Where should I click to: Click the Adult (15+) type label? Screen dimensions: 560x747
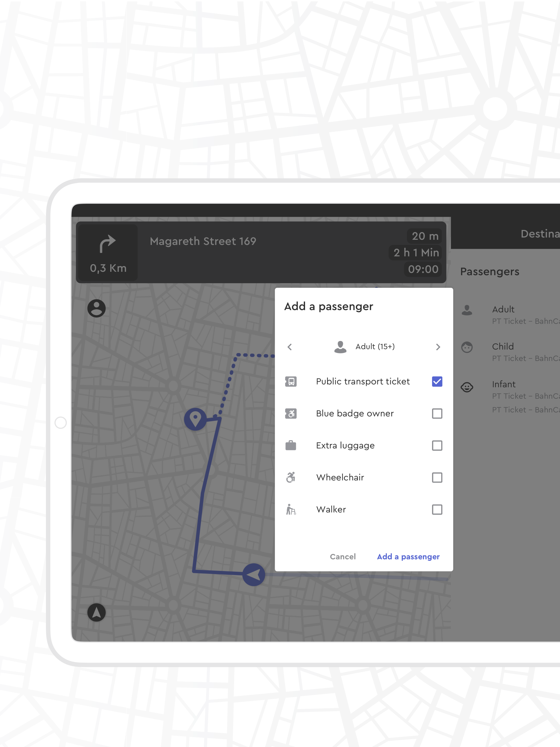[375, 347]
